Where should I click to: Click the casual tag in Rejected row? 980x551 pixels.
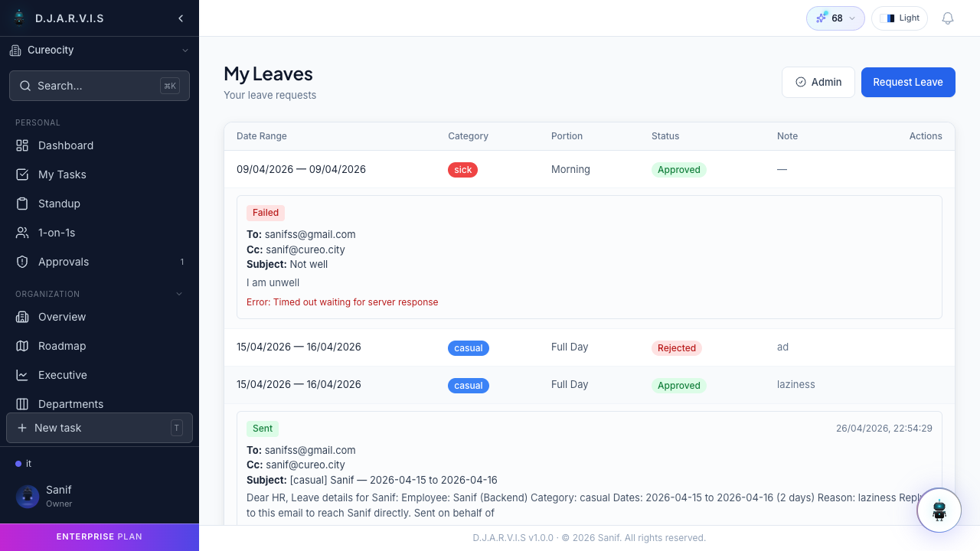(x=469, y=348)
